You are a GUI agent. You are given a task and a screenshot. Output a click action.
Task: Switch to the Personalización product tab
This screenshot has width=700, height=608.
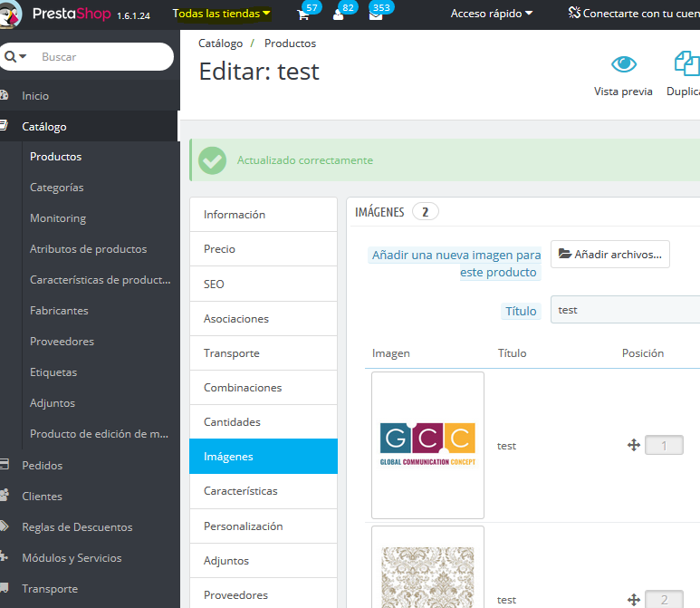point(264,526)
